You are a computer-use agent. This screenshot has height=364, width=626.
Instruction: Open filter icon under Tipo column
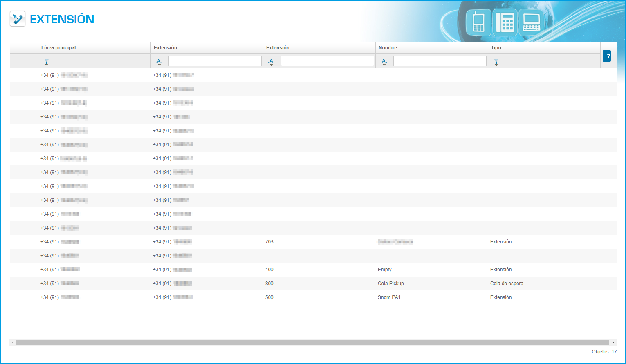pos(496,61)
